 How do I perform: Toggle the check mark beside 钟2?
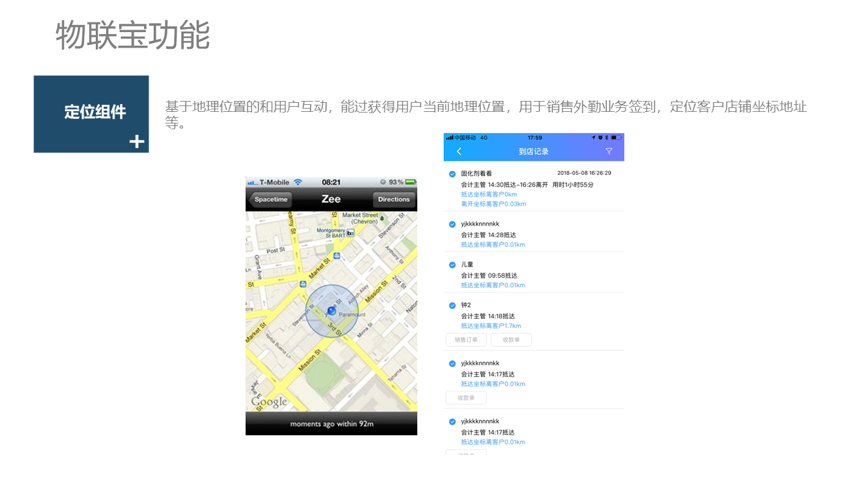tap(452, 305)
